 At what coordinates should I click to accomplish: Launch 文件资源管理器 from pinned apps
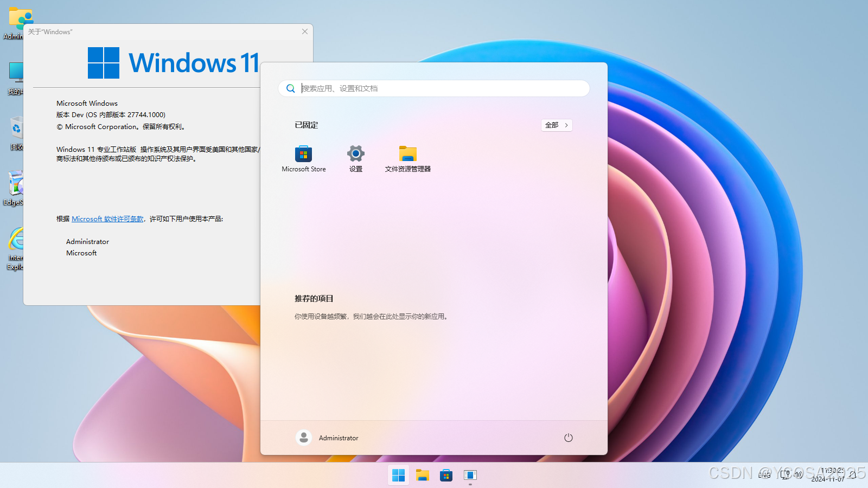(x=408, y=159)
